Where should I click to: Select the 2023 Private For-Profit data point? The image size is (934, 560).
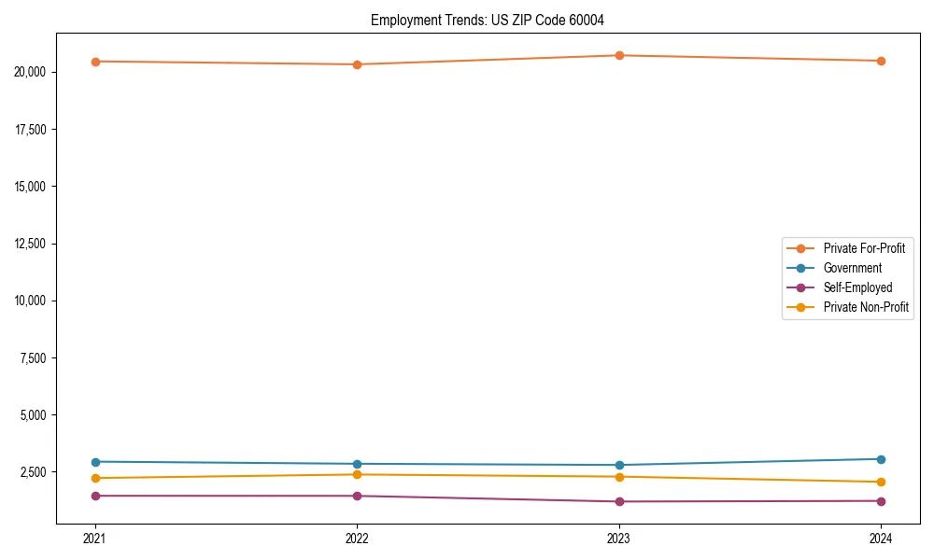[617, 55]
